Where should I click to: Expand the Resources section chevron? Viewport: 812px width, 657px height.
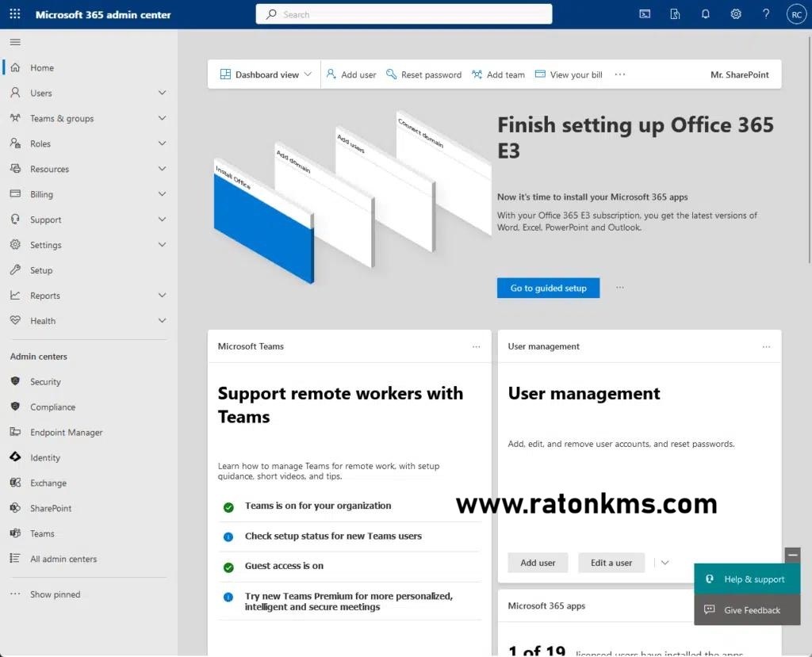(162, 169)
